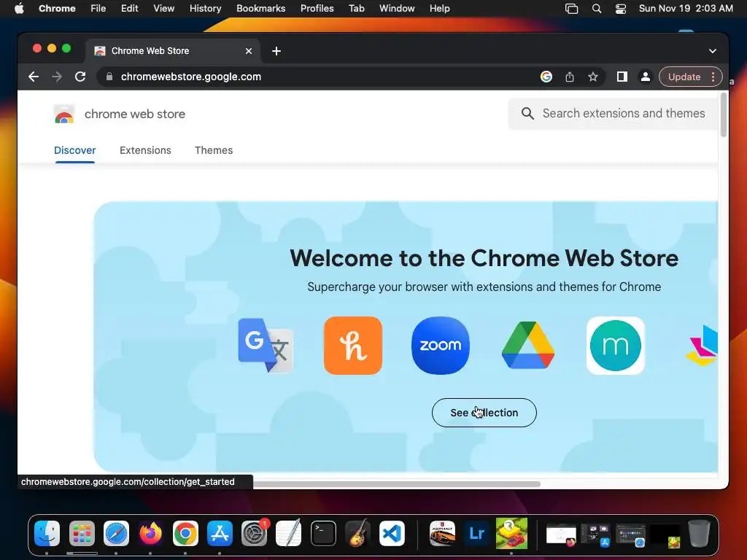Click the menu bar date and time

pos(686,9)
